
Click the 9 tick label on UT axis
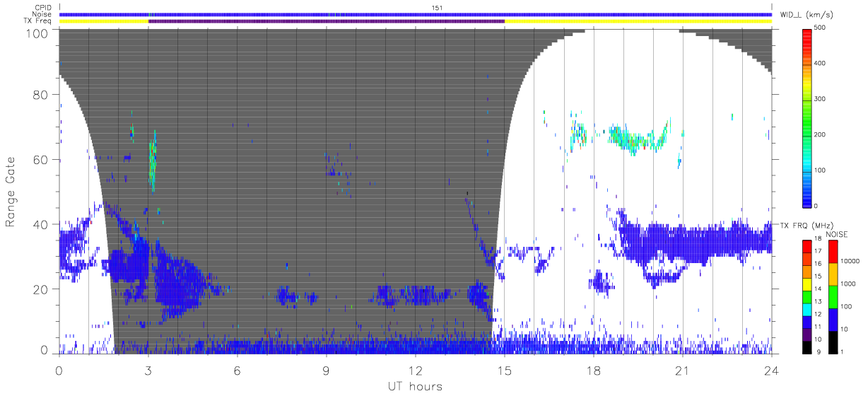[x=327, y=371]
